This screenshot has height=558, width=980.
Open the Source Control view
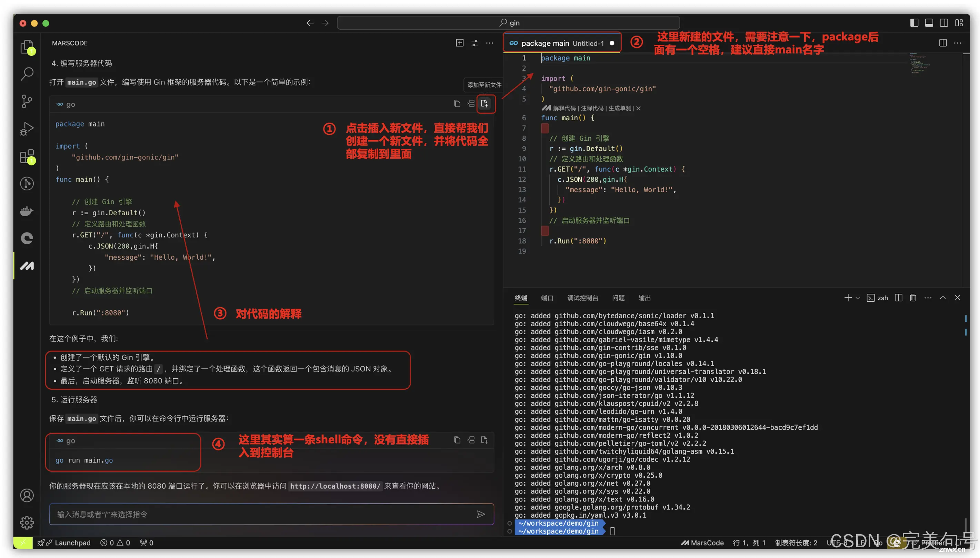(x=27, y=101)
